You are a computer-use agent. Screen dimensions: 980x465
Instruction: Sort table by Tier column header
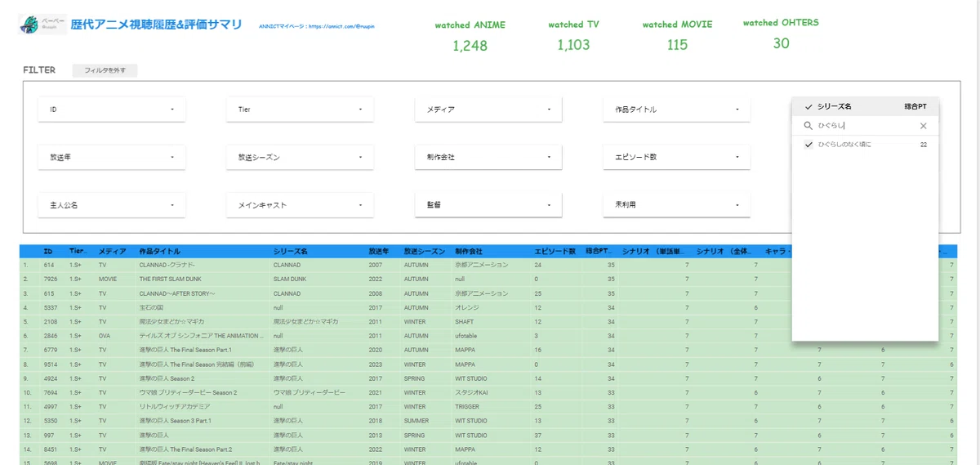point(78,252)
